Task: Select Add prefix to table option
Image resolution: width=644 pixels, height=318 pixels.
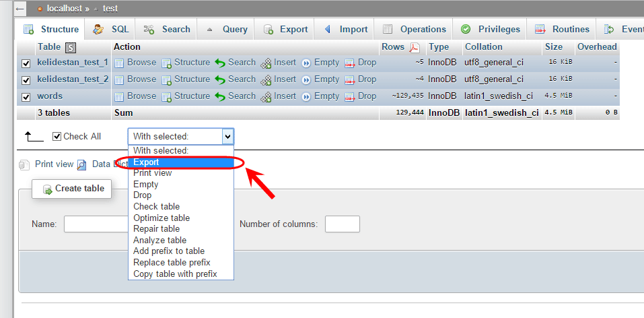Action: 181,251
